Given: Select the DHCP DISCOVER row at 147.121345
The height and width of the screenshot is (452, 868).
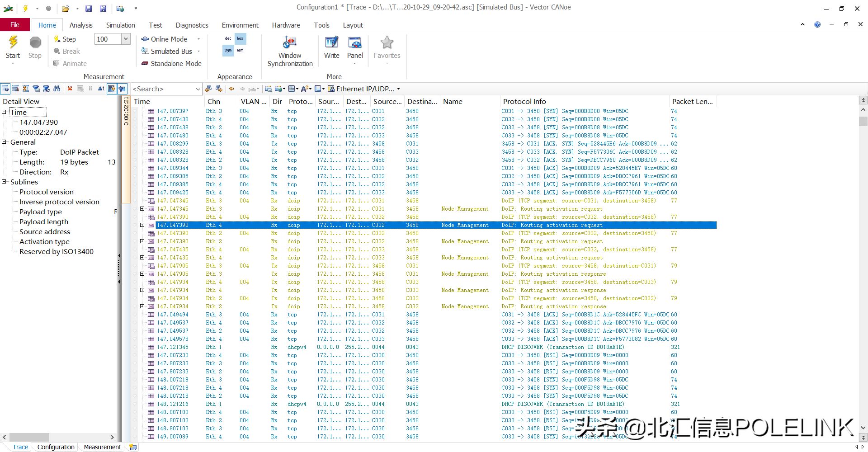Looking at the screenshot, I should point(427,347).
